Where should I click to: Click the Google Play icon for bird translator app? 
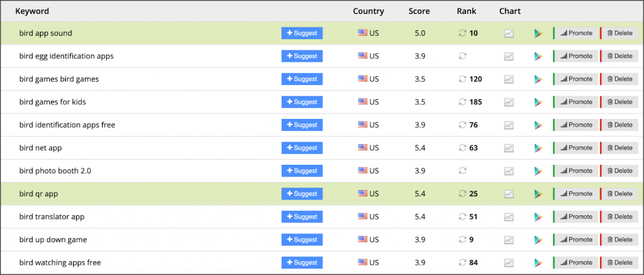[538, 217]
